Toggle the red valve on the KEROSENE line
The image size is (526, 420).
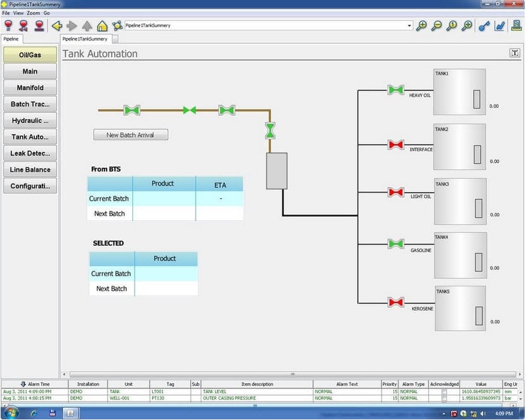click(395, 302)
